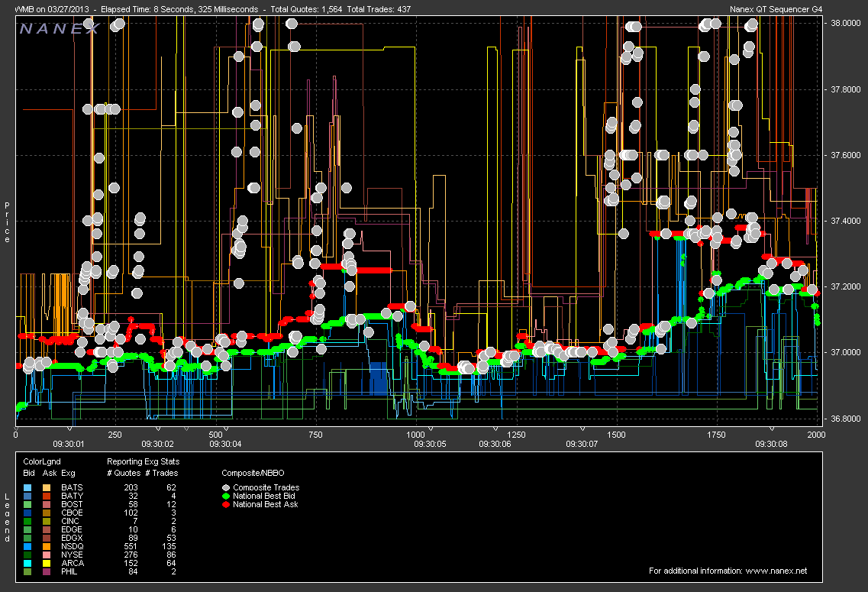Select the EDGE ask color swatch
Image resolution: width=868 pixels, height=592 pixels.
click(x=47, y=530)
